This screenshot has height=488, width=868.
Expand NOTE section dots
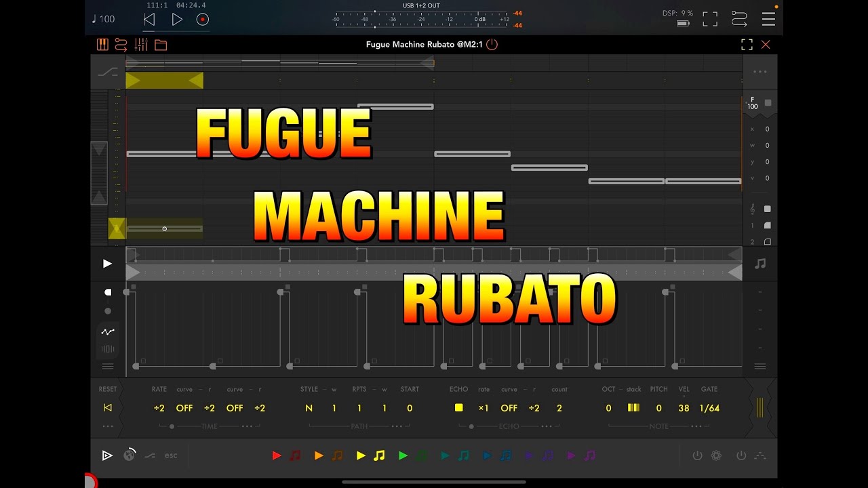tap(696, 426)
